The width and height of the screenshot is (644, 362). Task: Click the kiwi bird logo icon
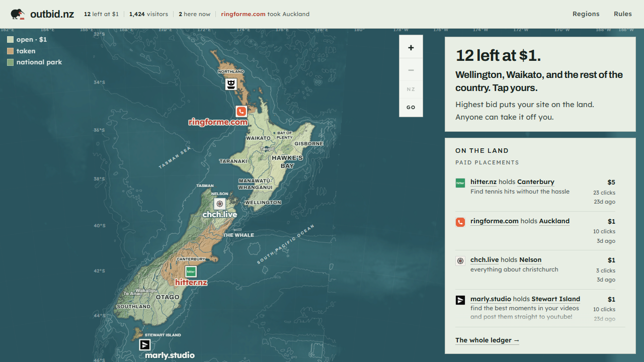click(x=18, y=14)
